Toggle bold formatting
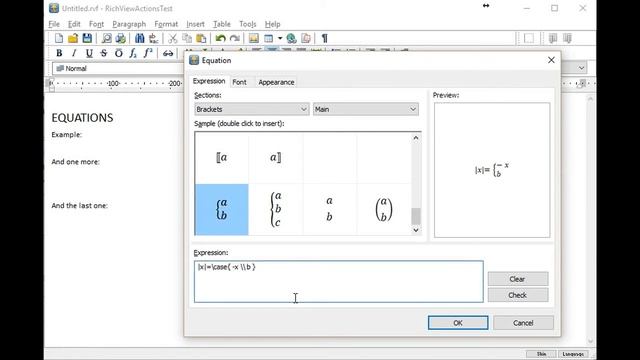 pos(59,53)
